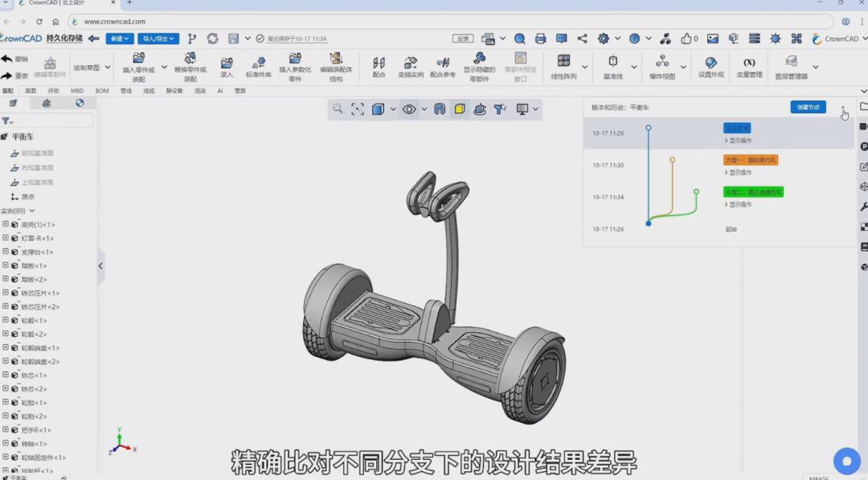Click the zoom-to-fit icon in view toolbar
The width and height of the screenshot is (868, 480).
pos(358,109)
